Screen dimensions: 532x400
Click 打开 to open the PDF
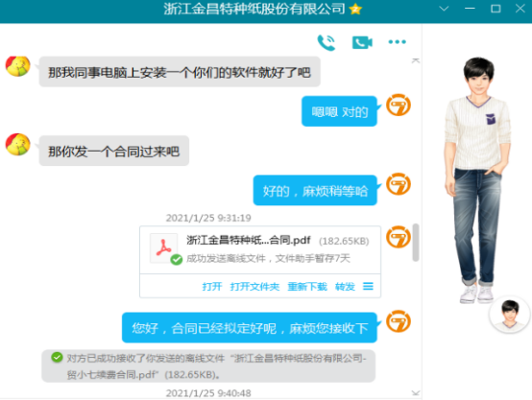pyautogui.click(x=212, y=287)
